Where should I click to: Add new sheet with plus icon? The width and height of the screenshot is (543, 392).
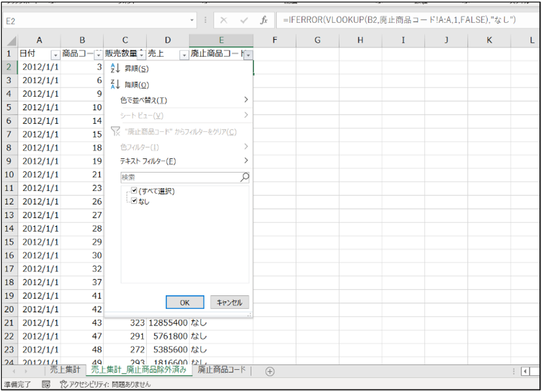[269, 370]
